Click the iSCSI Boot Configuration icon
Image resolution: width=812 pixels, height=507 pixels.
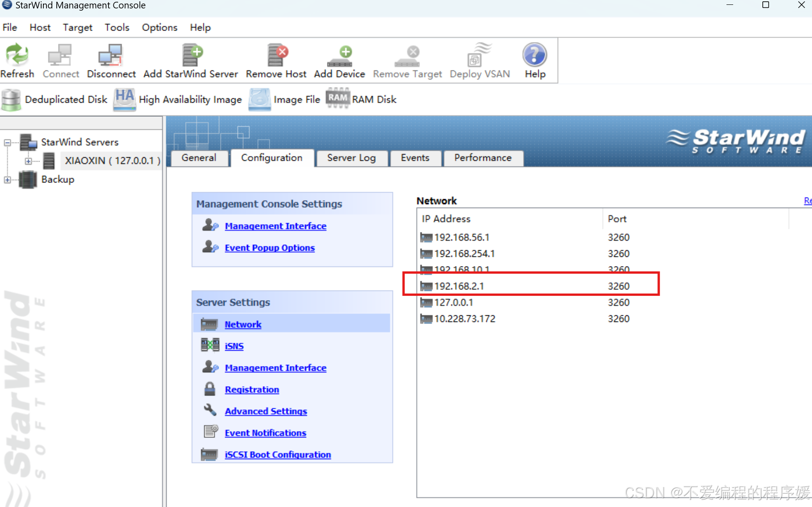click(x=209, y=454)
